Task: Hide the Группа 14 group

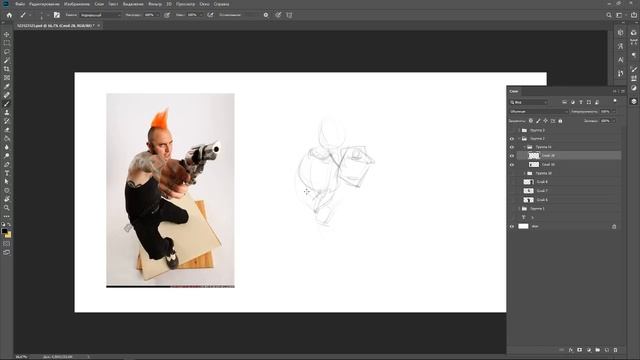Action: (512, 147)
